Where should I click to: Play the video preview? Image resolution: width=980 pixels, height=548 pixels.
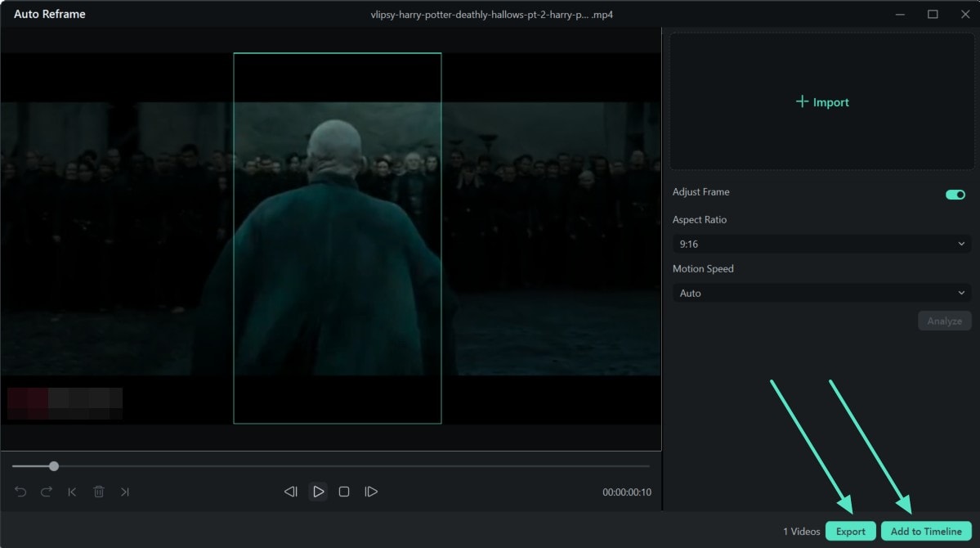point(318,492)
